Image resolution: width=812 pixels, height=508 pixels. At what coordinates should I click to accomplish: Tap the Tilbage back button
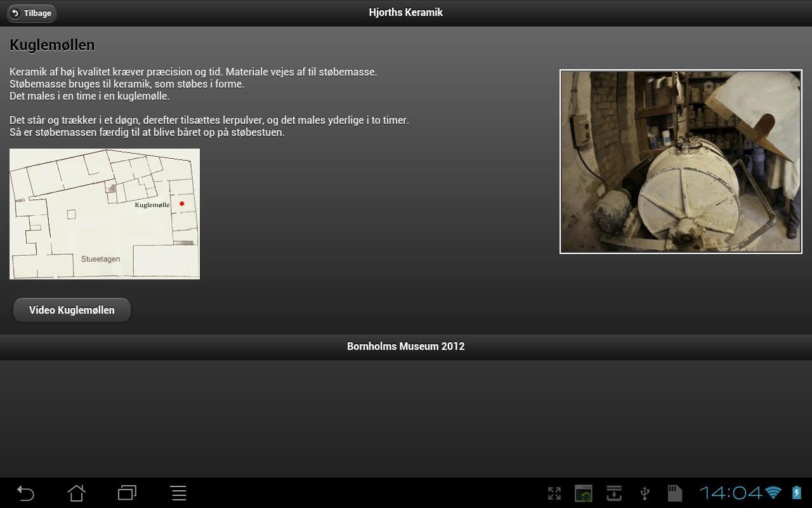point(32,13)
